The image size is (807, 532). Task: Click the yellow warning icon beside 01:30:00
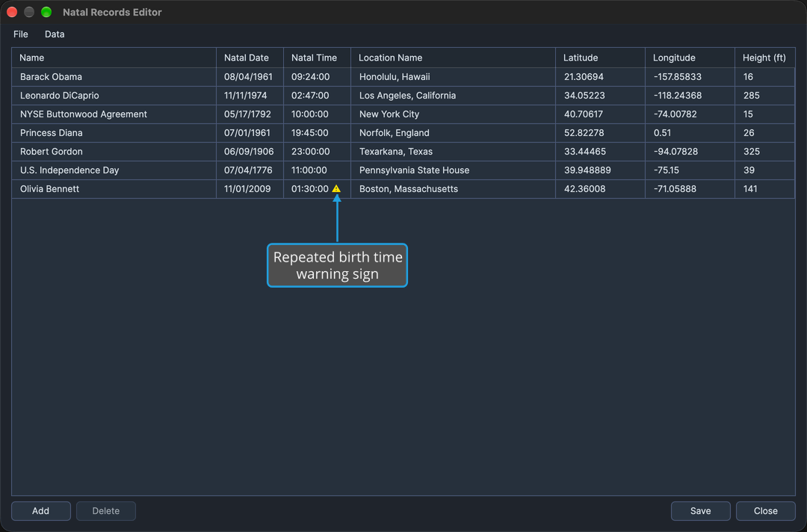click(x=336, y=189)
